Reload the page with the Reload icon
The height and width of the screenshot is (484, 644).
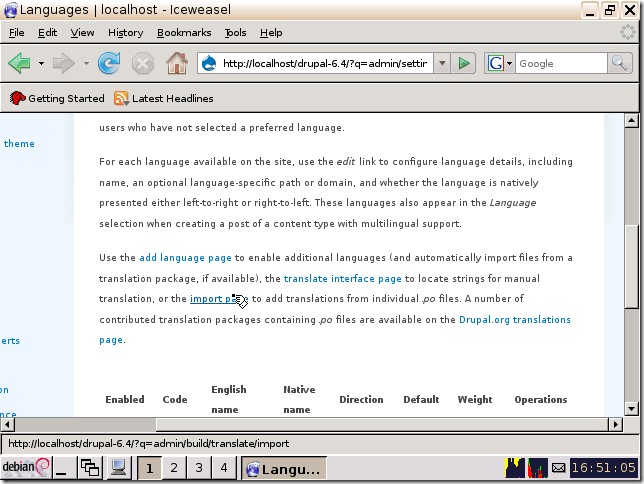(109, 63)
